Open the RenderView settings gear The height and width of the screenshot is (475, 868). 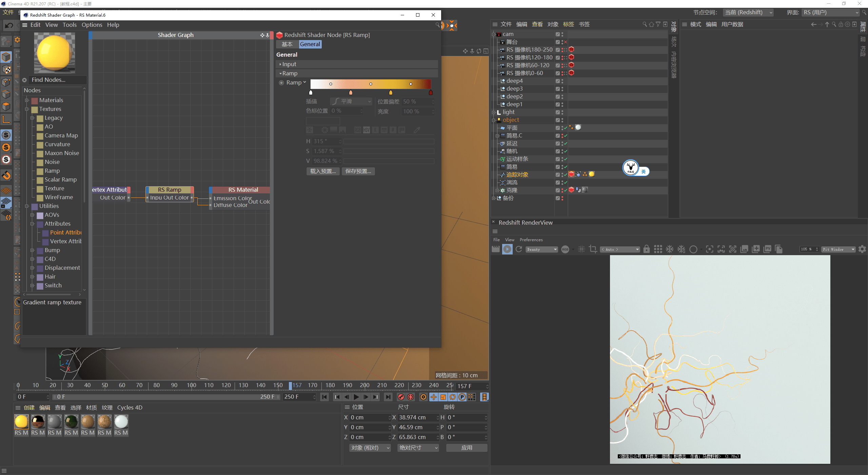862,249
